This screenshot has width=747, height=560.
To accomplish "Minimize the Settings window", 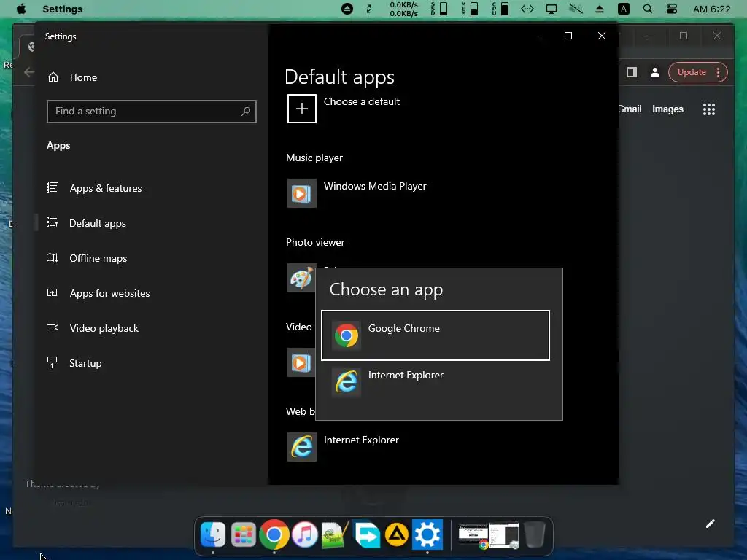I will point(535,36).
